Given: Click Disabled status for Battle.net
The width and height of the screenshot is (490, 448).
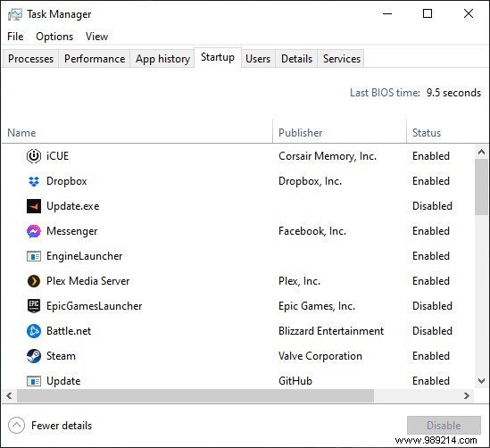Looking at the screenshot, I should tap(432, 331).
